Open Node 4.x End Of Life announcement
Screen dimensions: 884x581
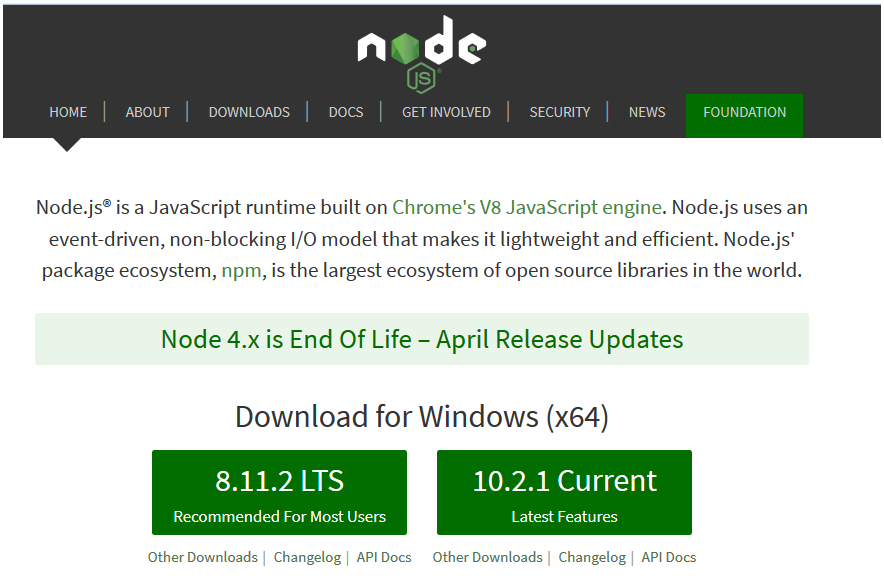tap(422, 339)
